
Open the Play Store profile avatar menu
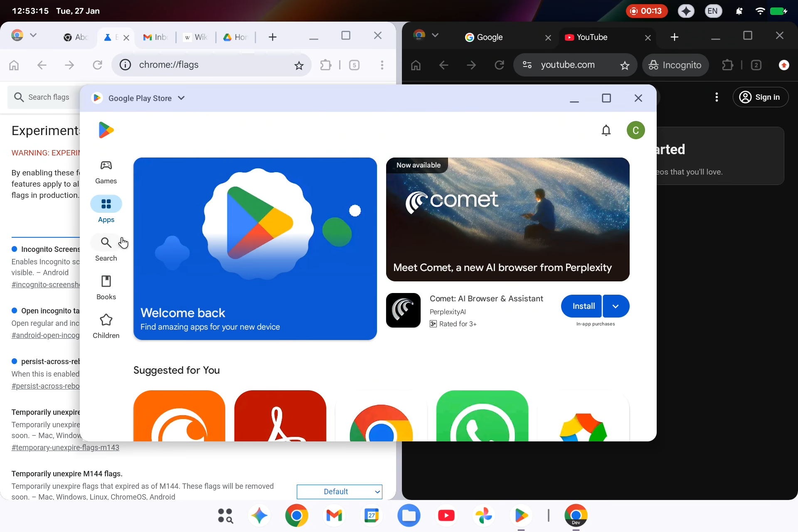tap(636, 130)
